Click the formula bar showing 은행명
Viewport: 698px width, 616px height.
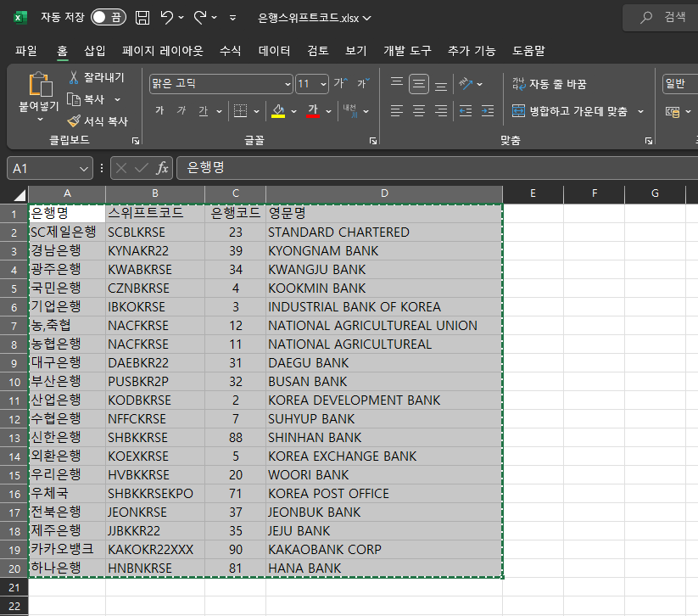[437, 168]
